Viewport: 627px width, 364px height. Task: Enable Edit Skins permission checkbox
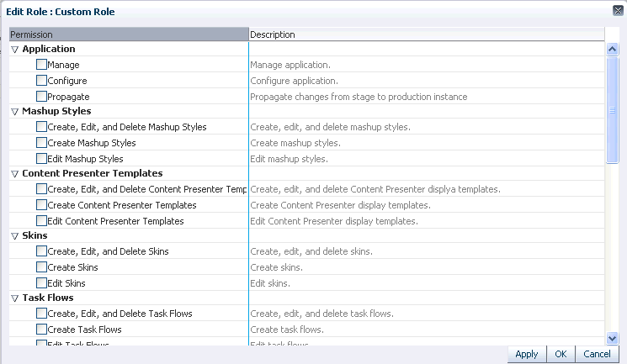[x=42, y=283]
